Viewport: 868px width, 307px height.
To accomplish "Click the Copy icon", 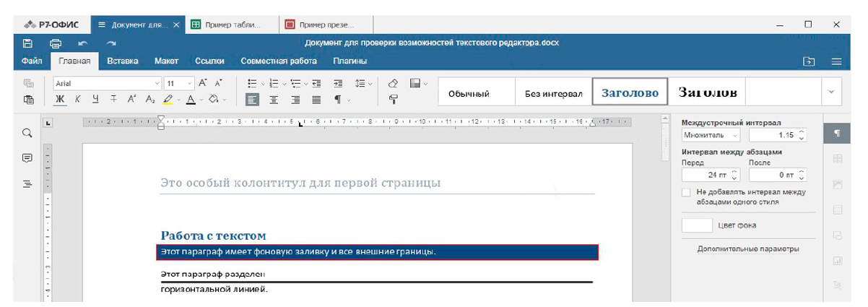I will [29, 83].
